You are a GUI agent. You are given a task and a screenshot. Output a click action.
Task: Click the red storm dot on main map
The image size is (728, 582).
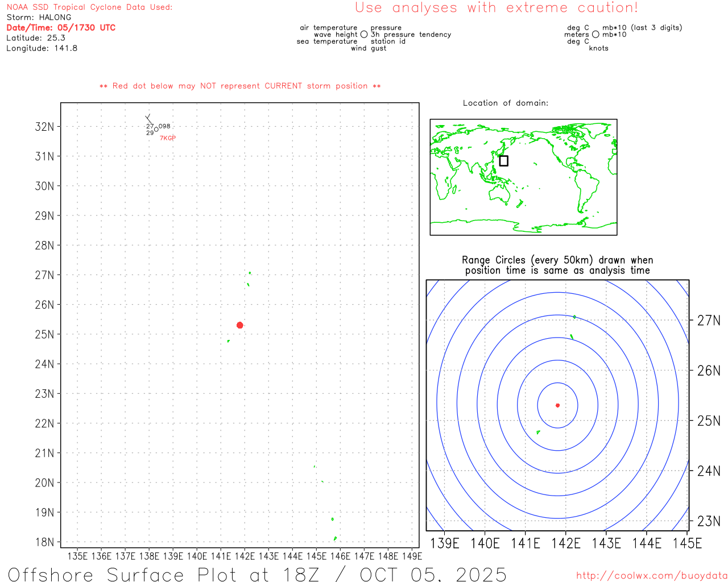239,325
